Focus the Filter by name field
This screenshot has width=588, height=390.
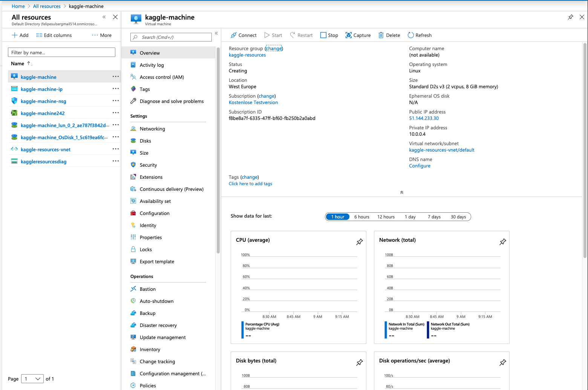tap(61, 52)
